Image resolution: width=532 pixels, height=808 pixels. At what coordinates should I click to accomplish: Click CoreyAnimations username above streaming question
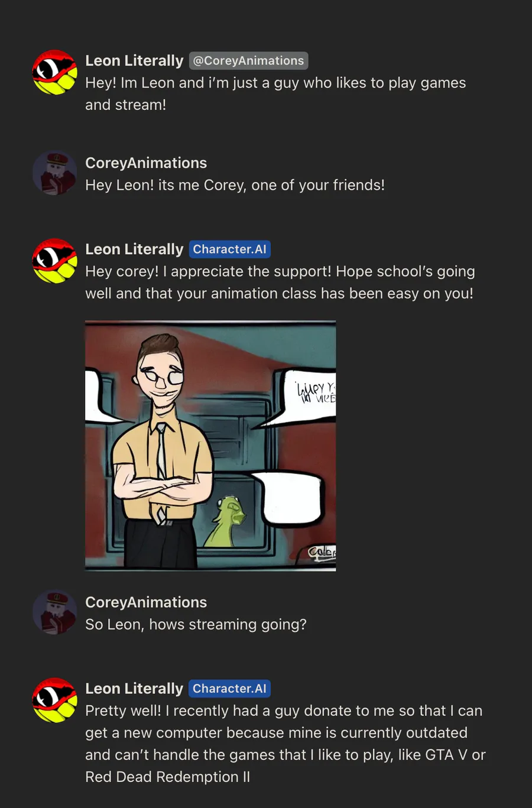146,602
